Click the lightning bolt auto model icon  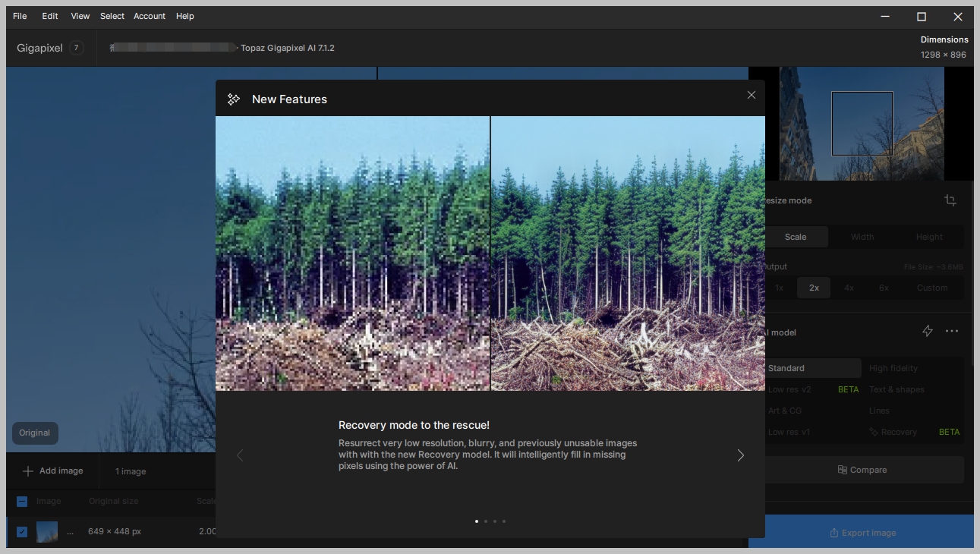(x=927, y=332)
